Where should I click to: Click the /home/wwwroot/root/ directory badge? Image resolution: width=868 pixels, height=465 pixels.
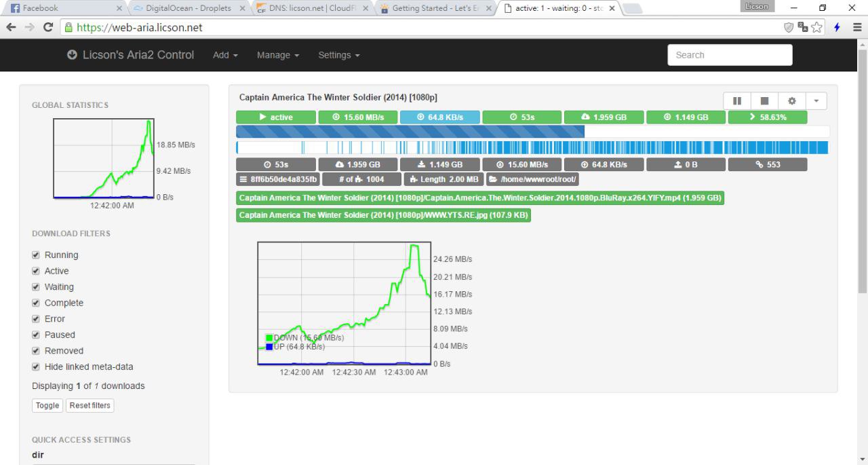(x=532, y=179)
